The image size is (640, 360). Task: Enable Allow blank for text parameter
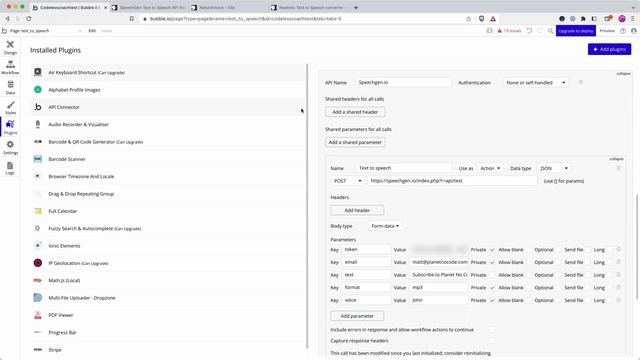click(528, 275)
